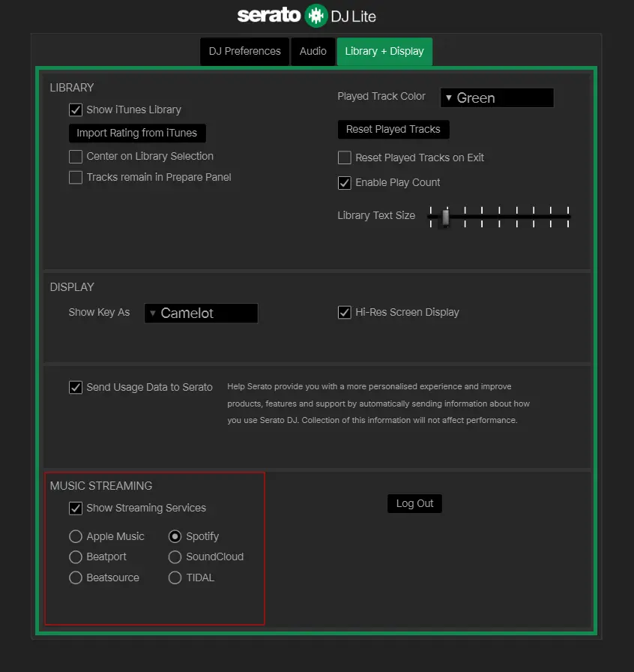Open the DJ Preferences tab
634x672 pixels.
pos(244,52)
